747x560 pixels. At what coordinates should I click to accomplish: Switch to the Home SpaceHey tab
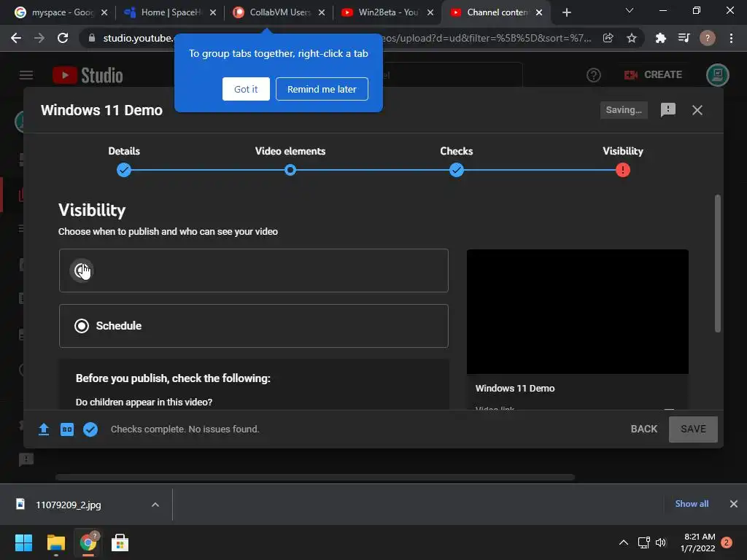click(169, 12)
